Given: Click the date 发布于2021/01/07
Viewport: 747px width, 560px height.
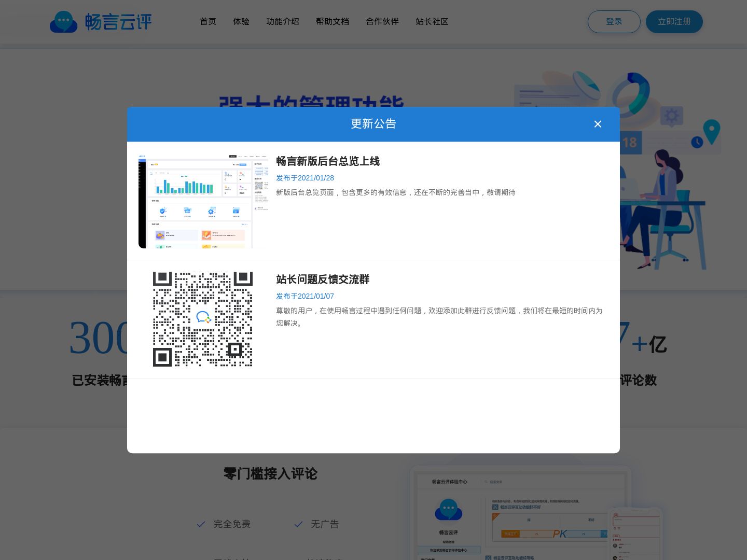Looking at the screenshot, I should tap(305, 296).
